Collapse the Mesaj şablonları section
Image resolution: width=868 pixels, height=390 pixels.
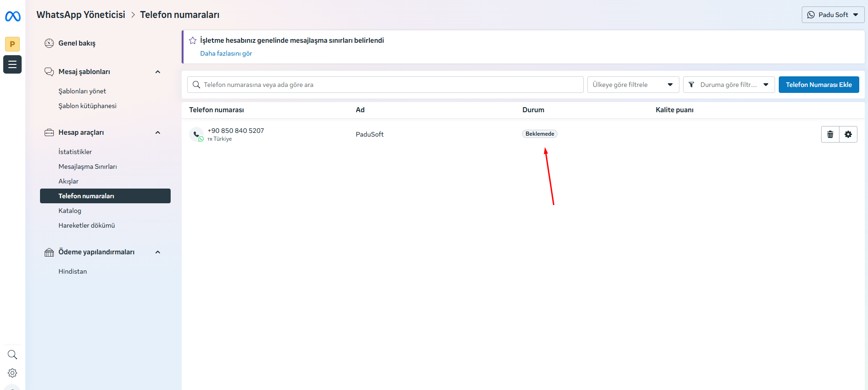(158, 72)
